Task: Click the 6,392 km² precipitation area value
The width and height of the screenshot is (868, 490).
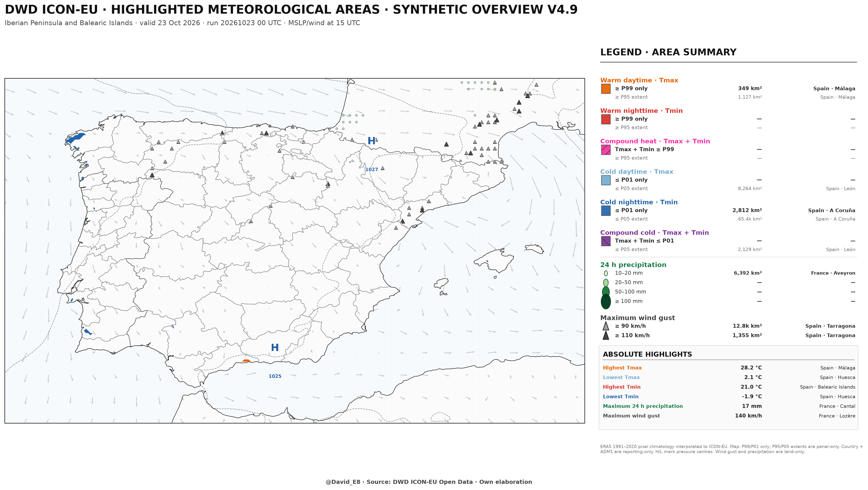Action: (x=748, y=273)
